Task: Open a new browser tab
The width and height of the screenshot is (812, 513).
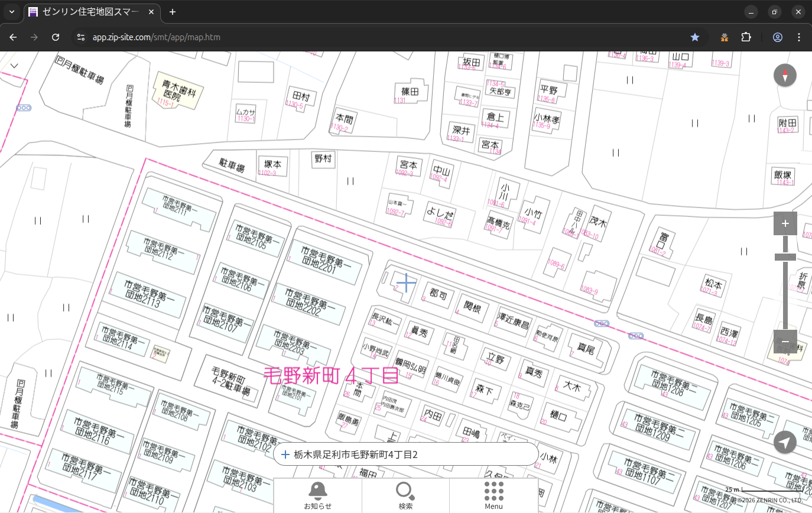Action: pos(173,12)
